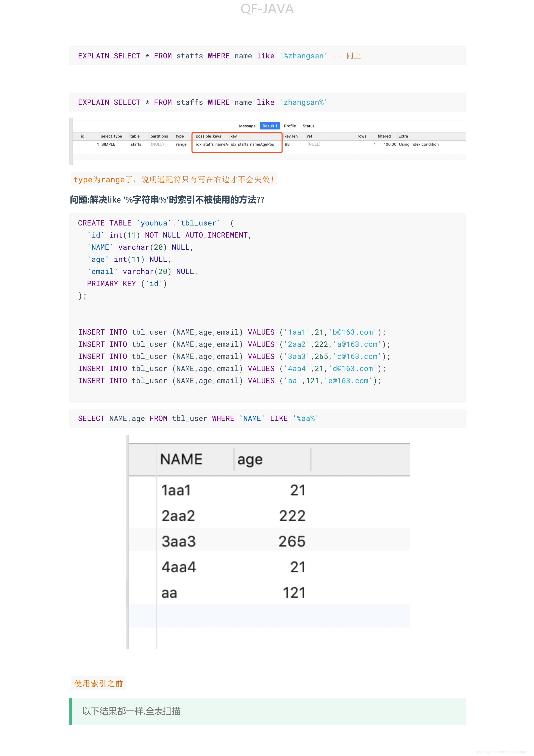Select the 2aa2 name cell
Image resolution: width=534 pixels, height=756 pixels.
pyautogui.click(x=178, y=516)
